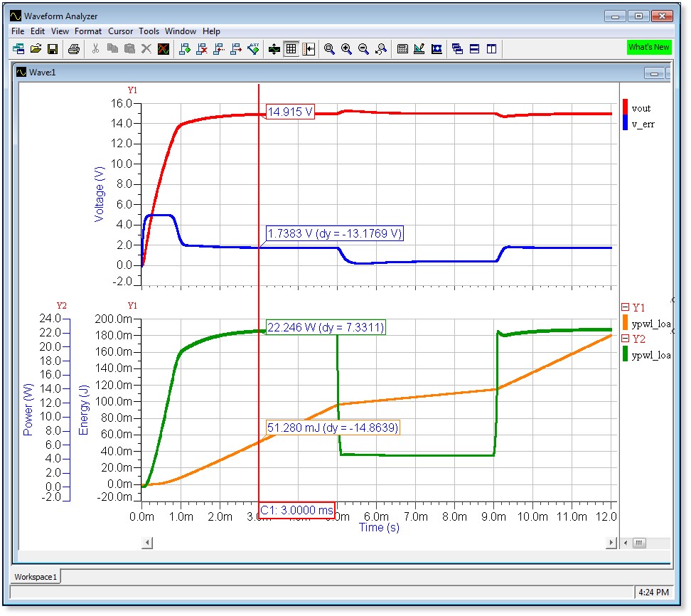Collapse the Y2 legend group
The image size is (691, 616).
[x=625, y=339]
